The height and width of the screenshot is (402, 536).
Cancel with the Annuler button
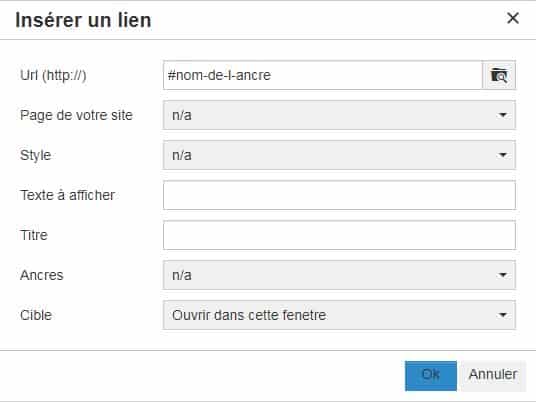tap(493, 376)
